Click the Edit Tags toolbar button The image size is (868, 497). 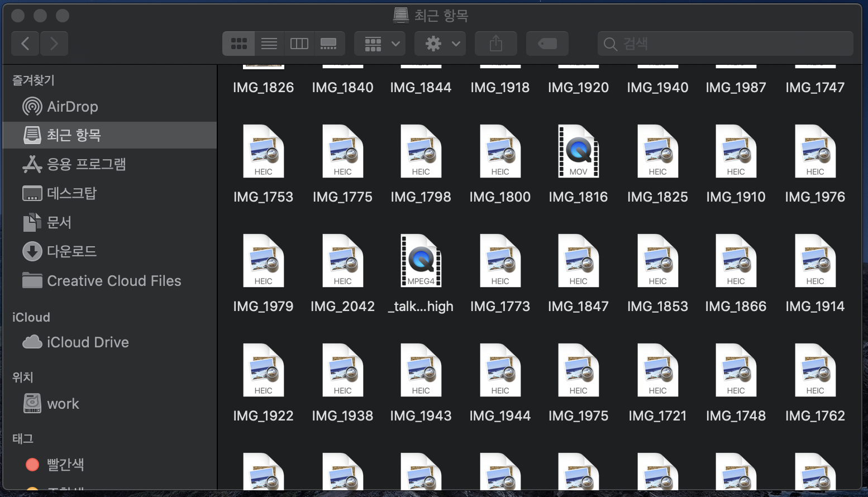547,44
